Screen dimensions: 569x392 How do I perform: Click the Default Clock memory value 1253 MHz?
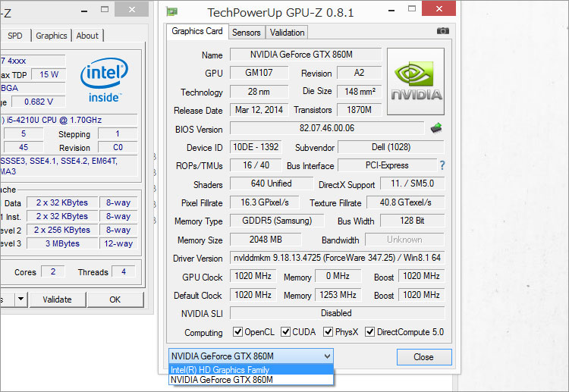338,295
